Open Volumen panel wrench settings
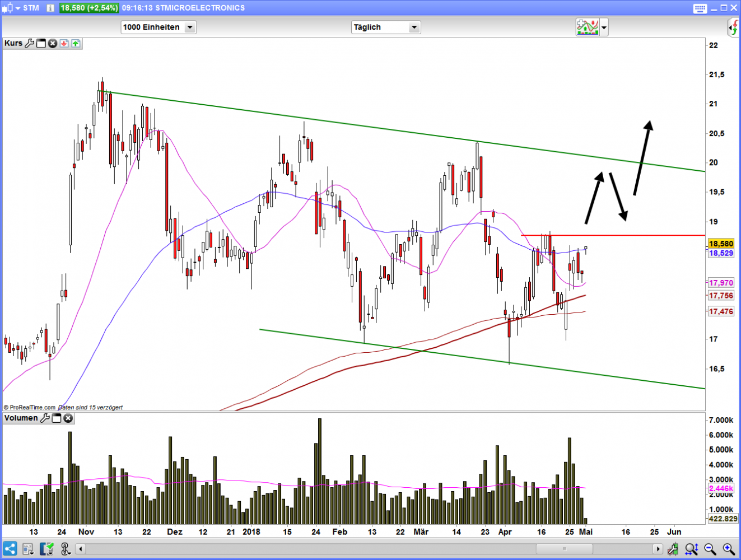Viewport: 741px width, 560px height. pos(45,418)
